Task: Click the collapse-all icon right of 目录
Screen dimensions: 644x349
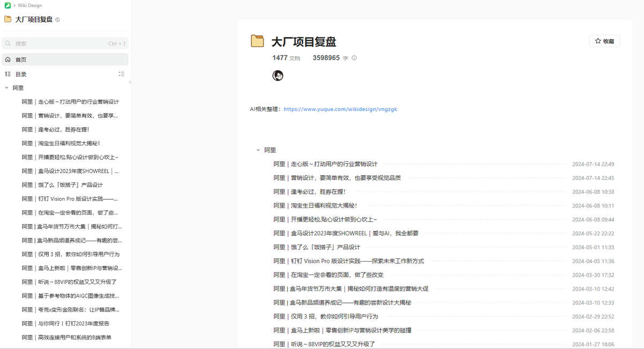Action: point(121,74)
